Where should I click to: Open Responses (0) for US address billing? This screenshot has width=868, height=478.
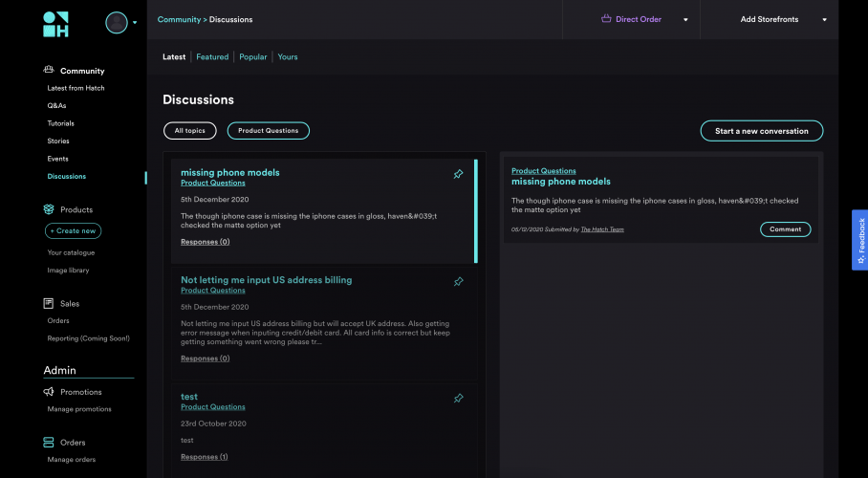[205, 358]
